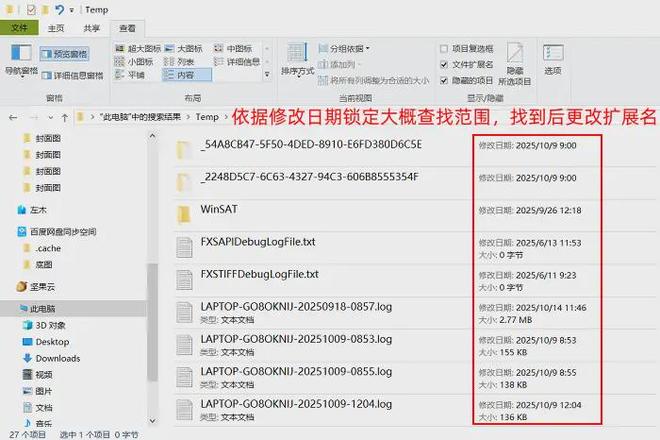Viewport: 660px width, 440px height.
Task: Click the WinSAT folder icon
Action: coord(184,215)
